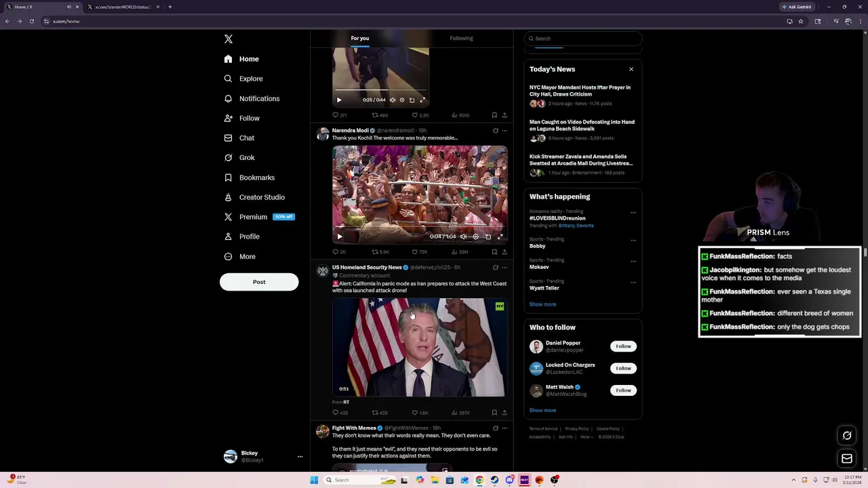The height and width of the screenshot is (488, 868).
Task: Fullscreen the Narendra Modi video
Action: [500, 237]
